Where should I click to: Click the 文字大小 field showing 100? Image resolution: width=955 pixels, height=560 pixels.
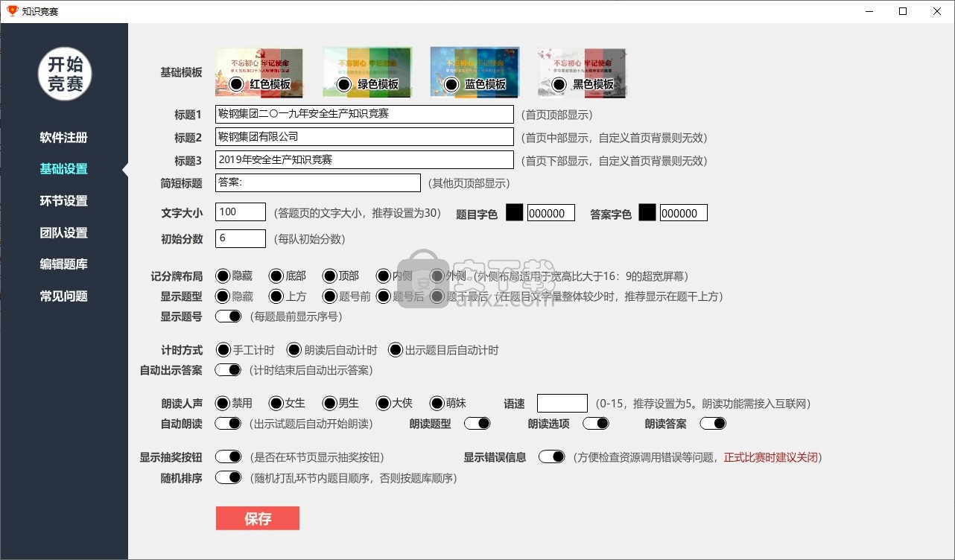[241, 212]
